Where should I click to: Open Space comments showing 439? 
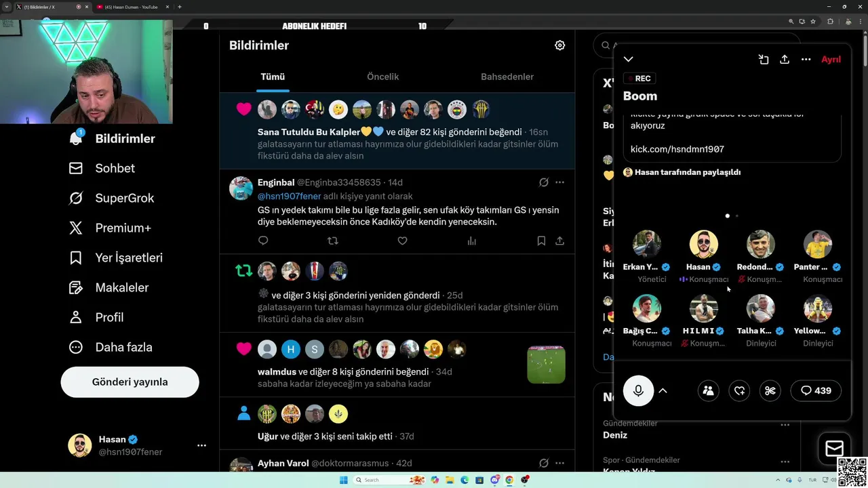[816, 390]
